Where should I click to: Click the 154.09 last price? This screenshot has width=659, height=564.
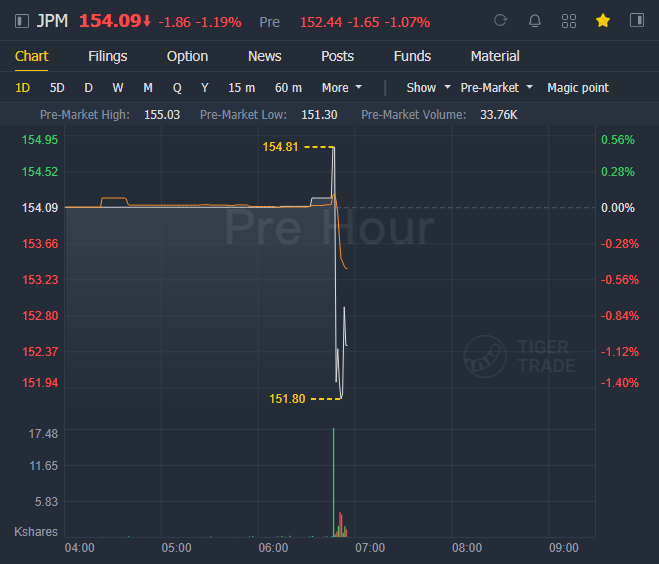pos(110,21)
